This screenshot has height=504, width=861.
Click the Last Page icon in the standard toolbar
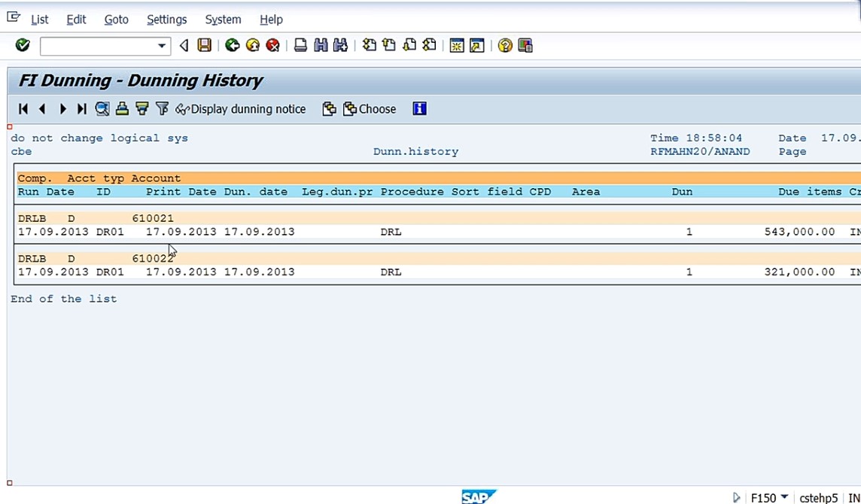(430, 45)
